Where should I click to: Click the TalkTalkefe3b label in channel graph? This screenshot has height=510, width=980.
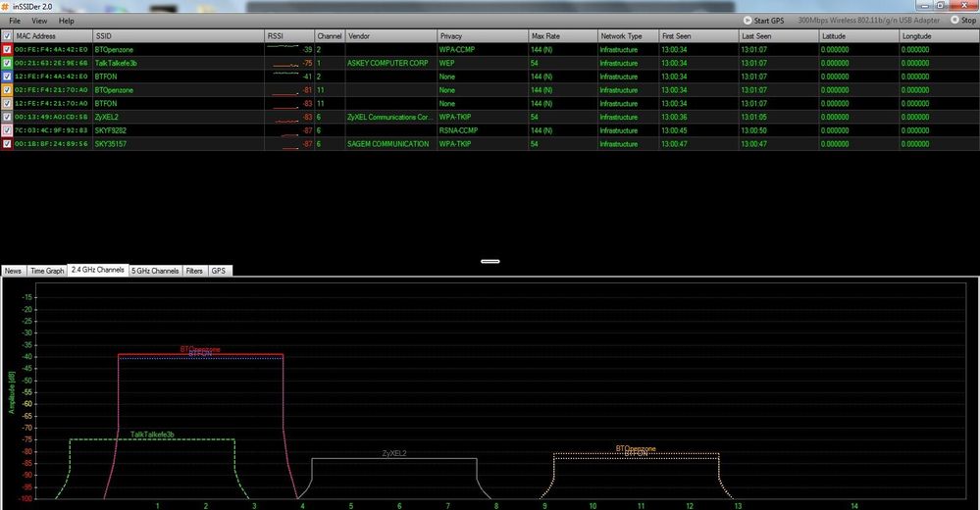[x=152, y=434]
